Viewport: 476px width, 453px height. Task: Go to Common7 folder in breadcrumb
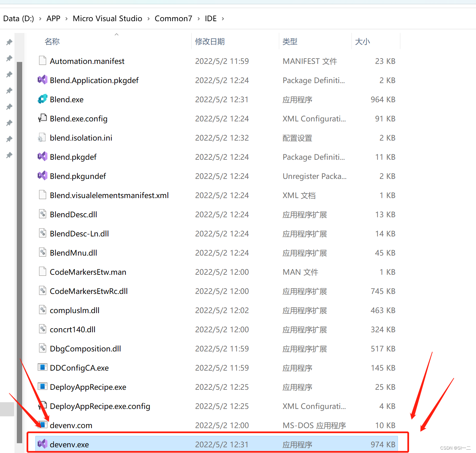click(x=173, y=18)
